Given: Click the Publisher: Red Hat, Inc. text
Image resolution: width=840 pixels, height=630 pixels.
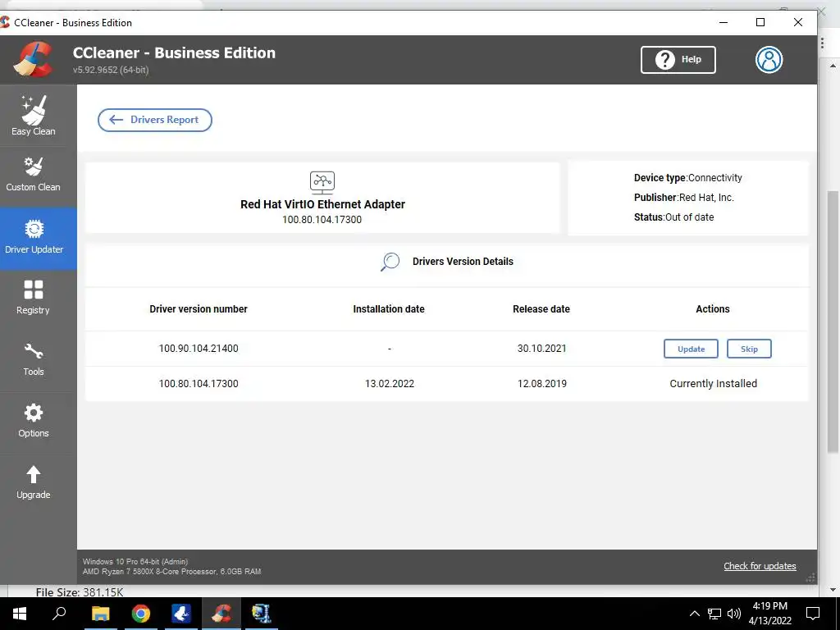Looking at the screenshot, I should click(684, 197).
